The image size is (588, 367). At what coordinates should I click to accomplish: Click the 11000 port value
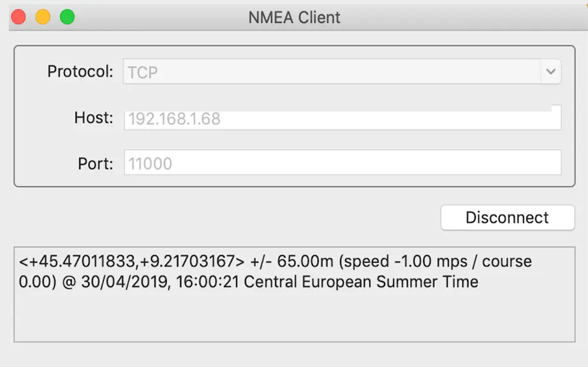tap(150, 164)
